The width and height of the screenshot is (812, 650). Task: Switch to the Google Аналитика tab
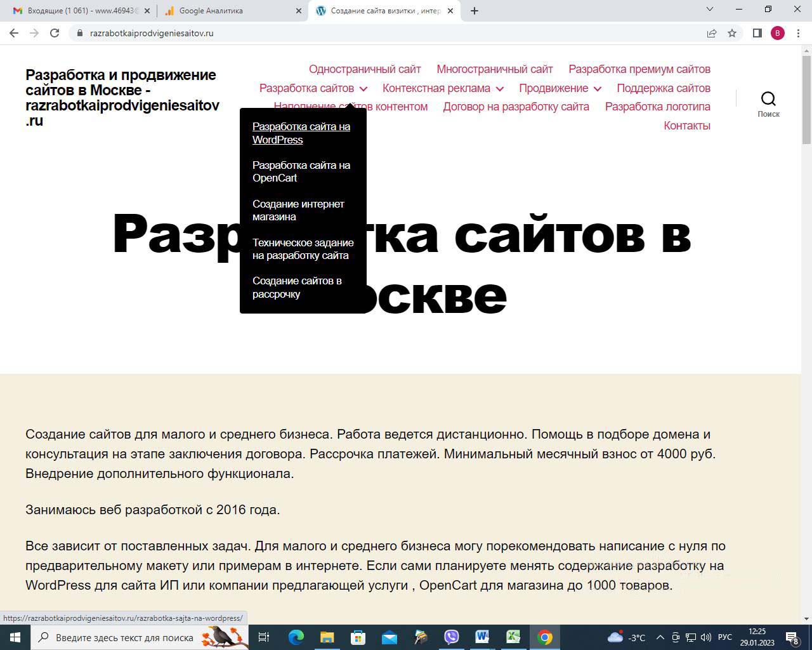[232, 11]
